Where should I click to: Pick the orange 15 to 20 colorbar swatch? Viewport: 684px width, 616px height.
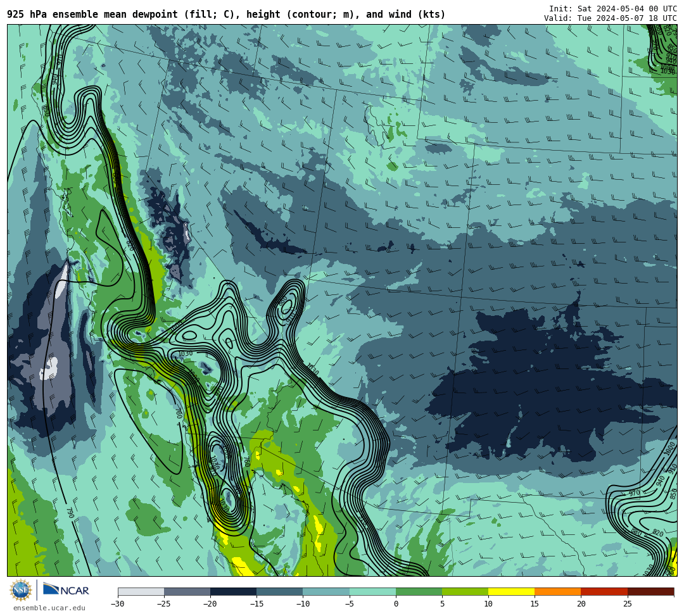tap(558, 592)
